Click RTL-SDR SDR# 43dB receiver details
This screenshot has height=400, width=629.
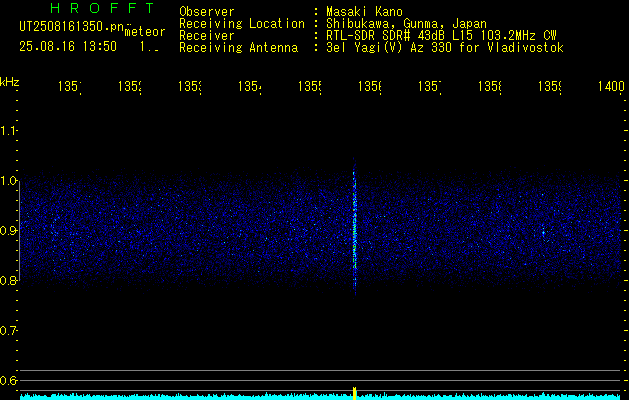click(441, 36)
